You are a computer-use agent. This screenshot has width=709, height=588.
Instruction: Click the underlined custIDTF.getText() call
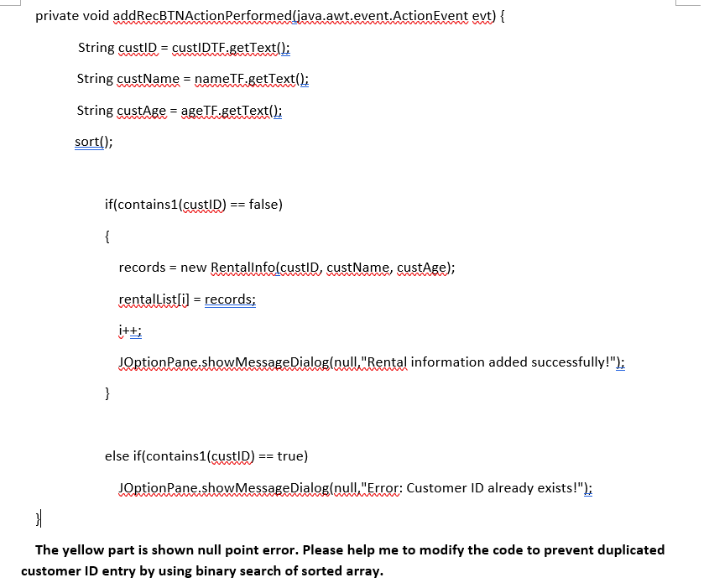[228, 48]
